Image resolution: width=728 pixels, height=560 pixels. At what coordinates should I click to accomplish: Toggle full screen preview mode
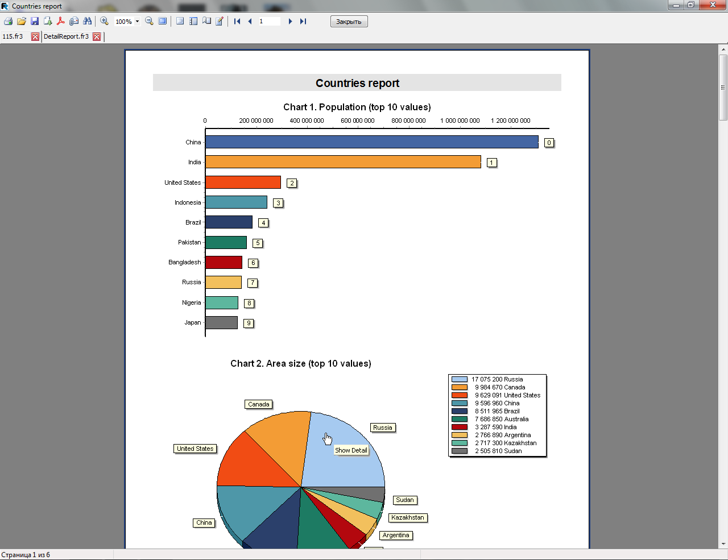(x=163, y=21)
